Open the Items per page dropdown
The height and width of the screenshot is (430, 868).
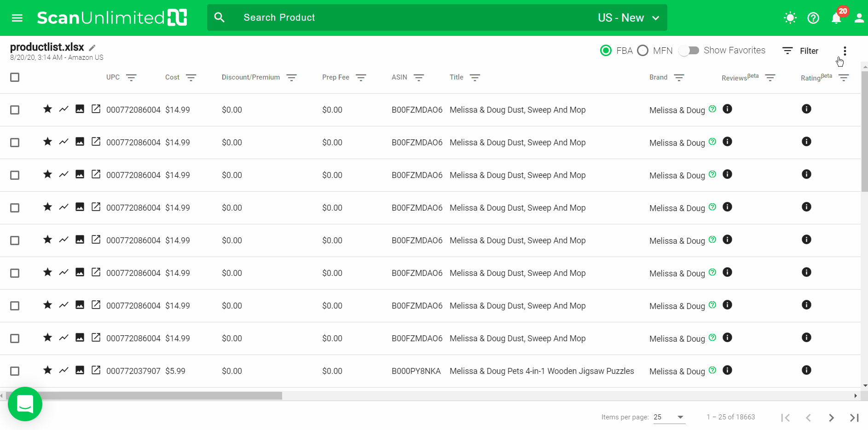669,417
